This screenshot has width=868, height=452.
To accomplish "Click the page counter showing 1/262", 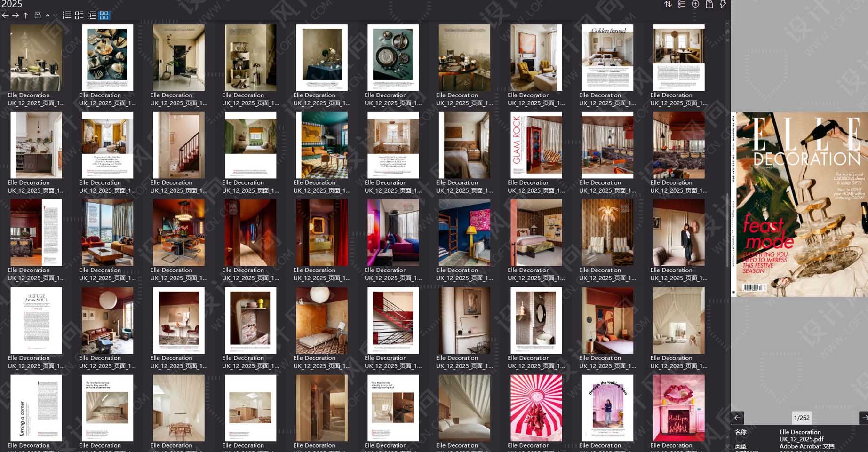I will pyautogui.click(x=801, y=418).
